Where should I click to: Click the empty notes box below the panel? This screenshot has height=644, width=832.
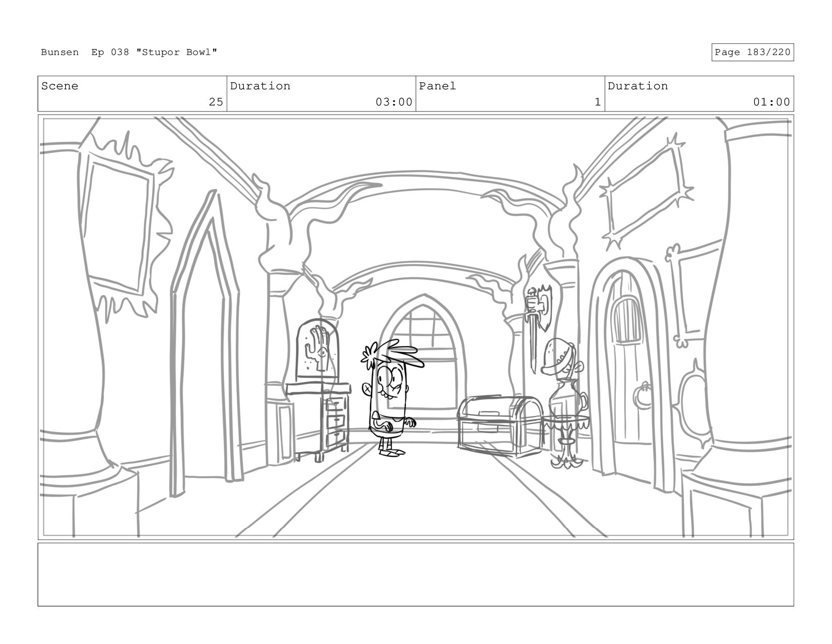click(415, 574)
